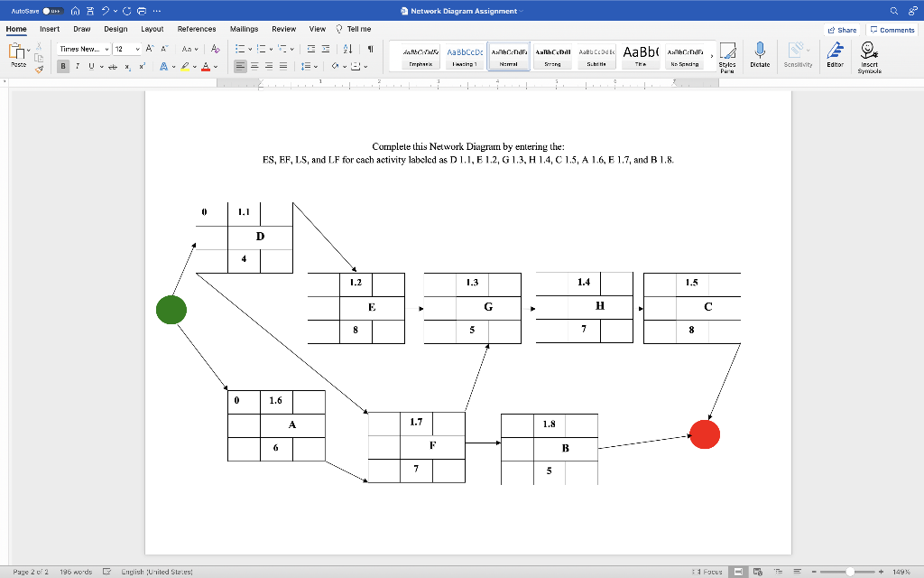
Task: Toggle italic formatting
Action: (x=78, y=66)
